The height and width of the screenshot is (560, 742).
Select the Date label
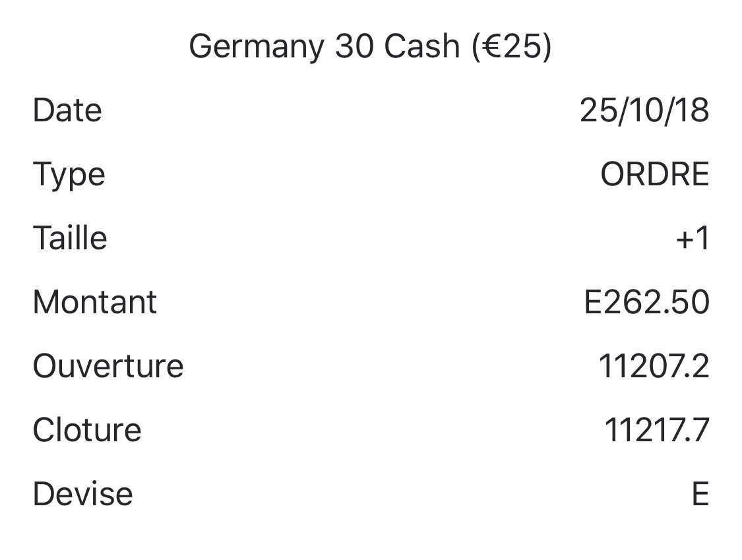tap(67, 110)
